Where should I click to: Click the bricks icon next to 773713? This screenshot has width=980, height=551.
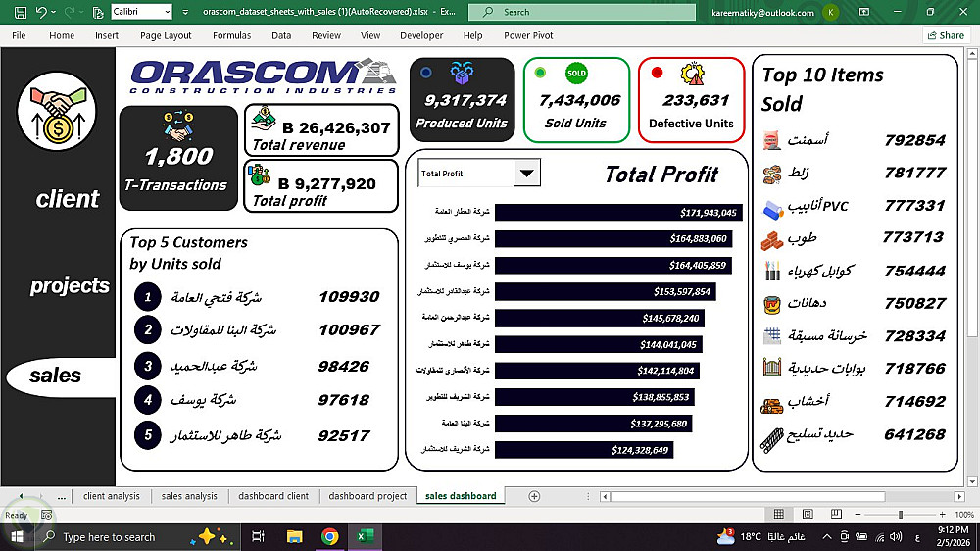tap(772, 240)
